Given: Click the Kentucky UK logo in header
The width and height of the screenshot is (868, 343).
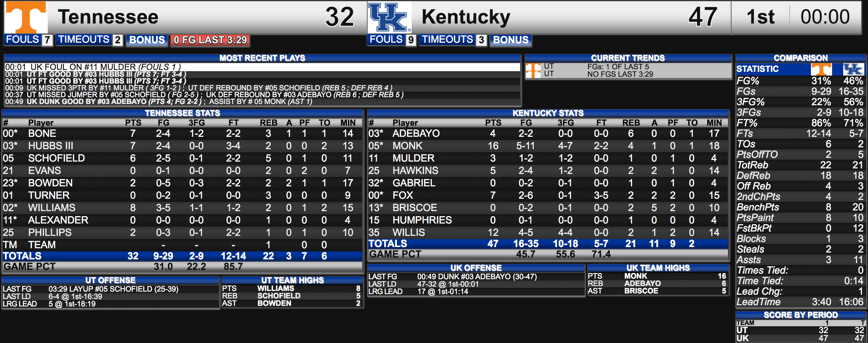Looking at the screenshot, I should pyautogui.click(x=390, y=17).
